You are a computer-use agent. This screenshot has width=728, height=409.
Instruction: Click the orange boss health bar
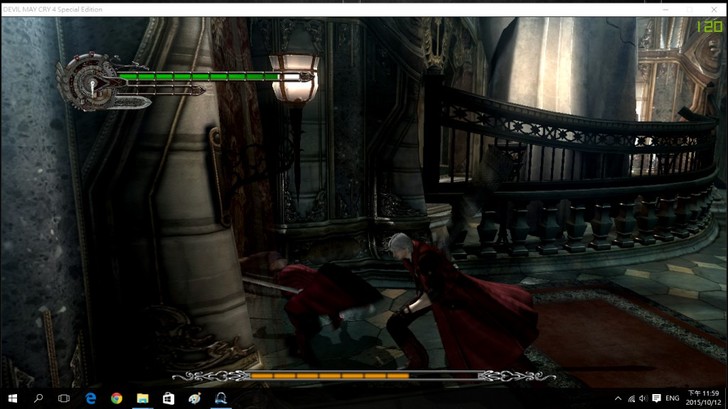pyautogui.click(x=330, y=376)
